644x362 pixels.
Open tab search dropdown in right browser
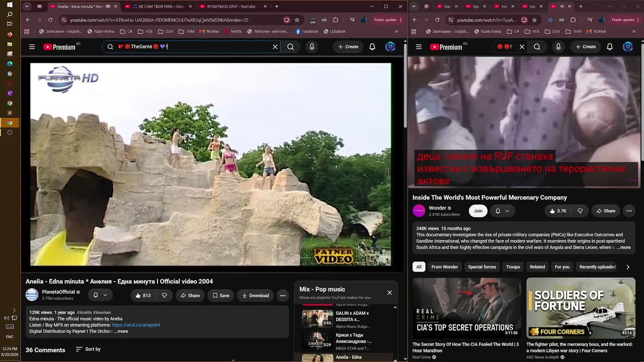pyautogui.click(x=414, y=7)
